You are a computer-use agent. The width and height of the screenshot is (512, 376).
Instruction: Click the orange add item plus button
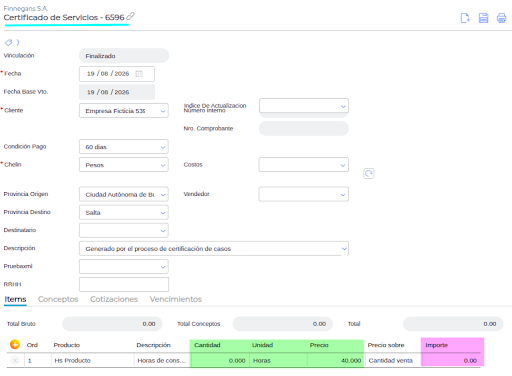(x=15, y=344)
